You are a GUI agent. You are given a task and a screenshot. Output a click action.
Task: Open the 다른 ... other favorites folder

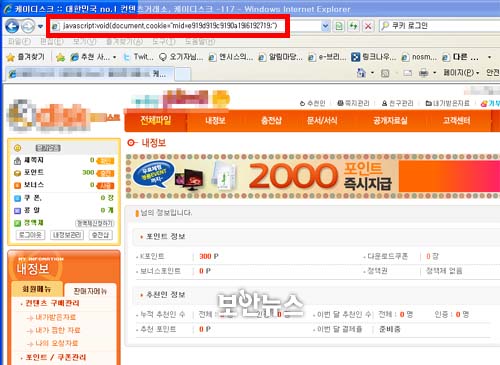click(460, 57)
